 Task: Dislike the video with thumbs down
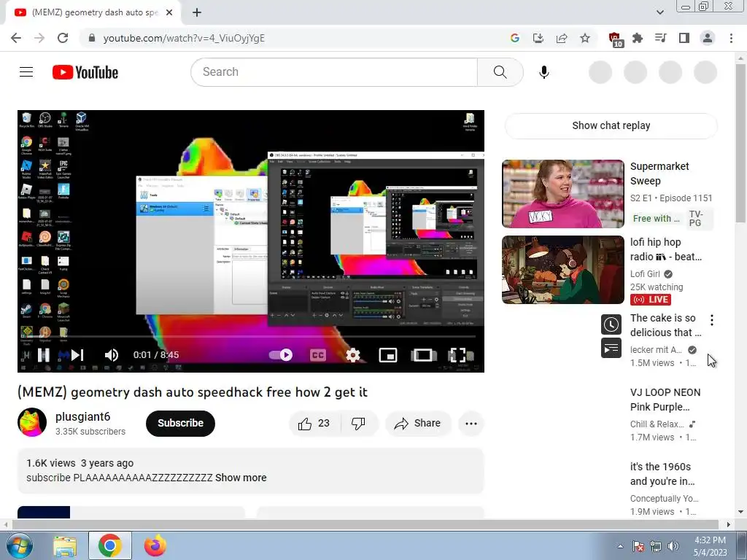point(358,424)
